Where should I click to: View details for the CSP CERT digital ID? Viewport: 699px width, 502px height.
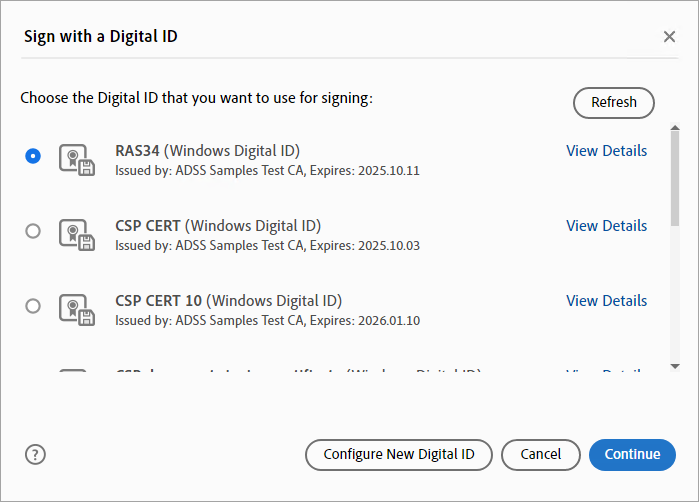pos(606,226)
